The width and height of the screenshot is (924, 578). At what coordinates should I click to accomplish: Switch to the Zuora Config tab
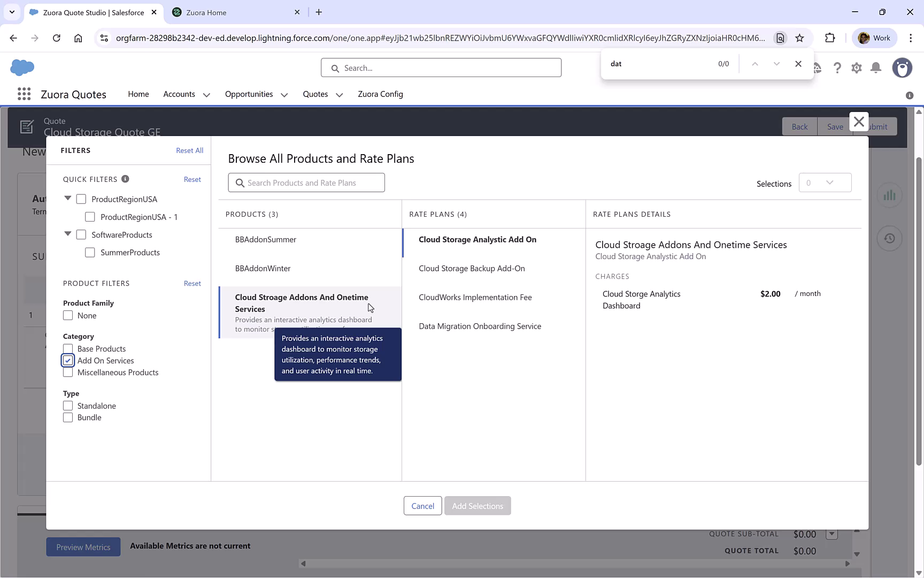coord(380,94)
